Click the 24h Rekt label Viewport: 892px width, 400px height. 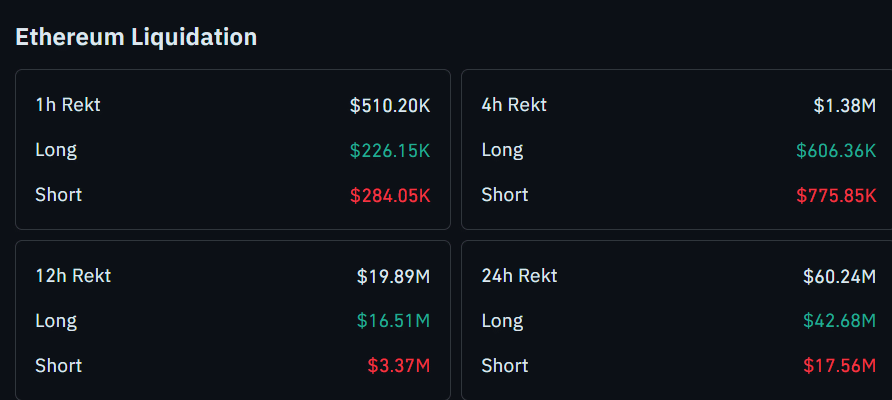(x=519, y=275)
